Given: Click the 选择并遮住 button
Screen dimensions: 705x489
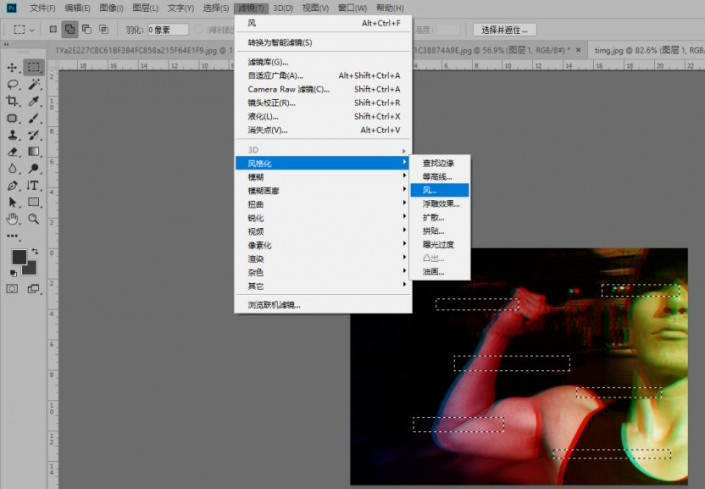Looking at the screenshot, I should 504,29.
